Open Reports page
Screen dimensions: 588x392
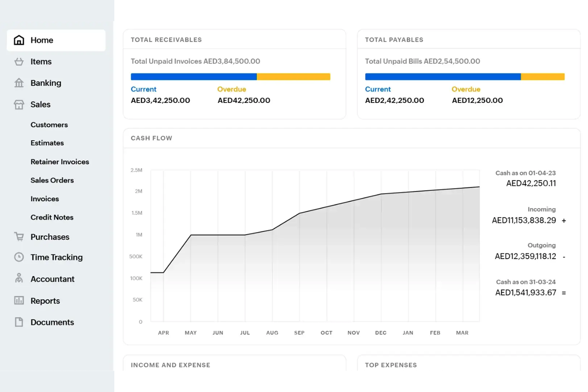tap(45, 301)
